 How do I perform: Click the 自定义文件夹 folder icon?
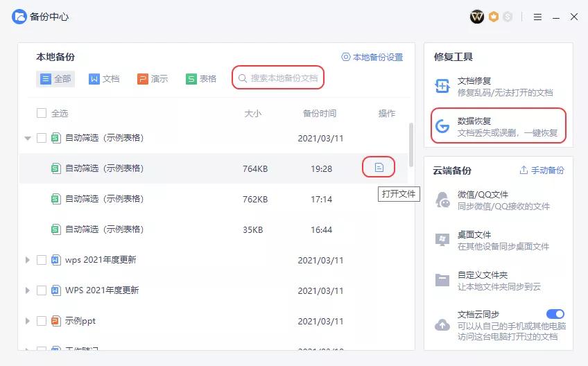pyautogui.click(x=442, y=280)
